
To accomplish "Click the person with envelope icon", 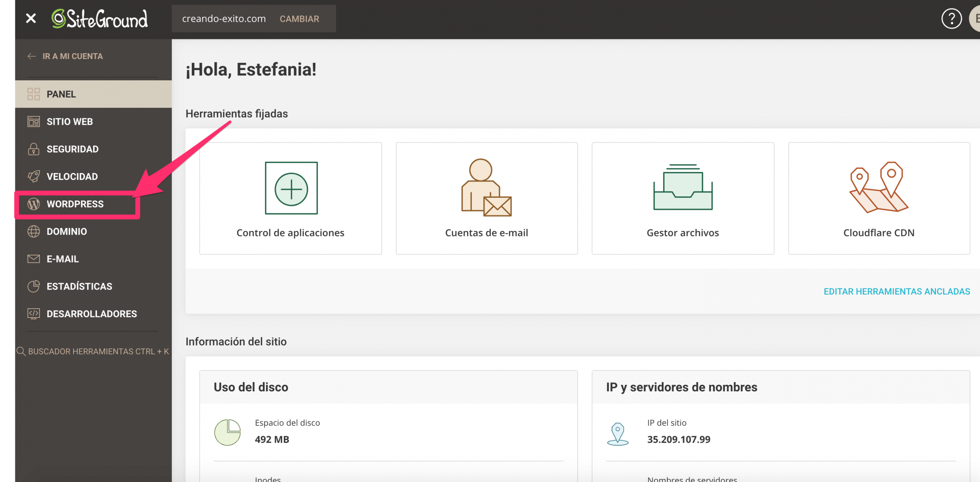I will (x=487, y=187).
